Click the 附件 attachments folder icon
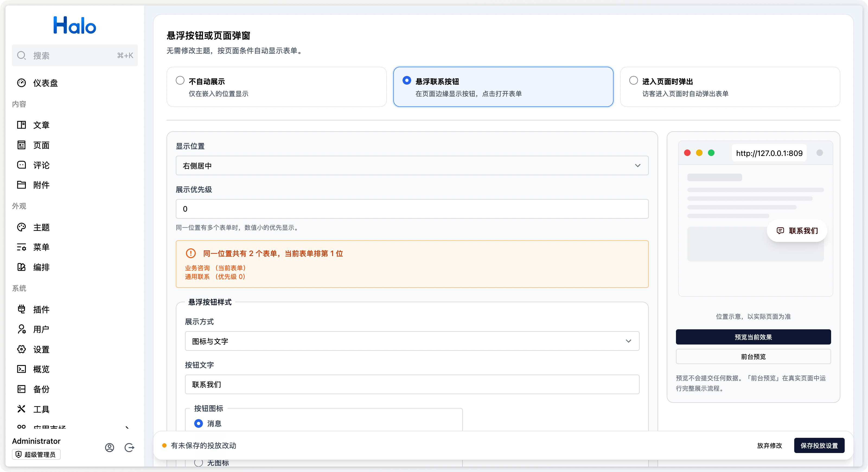This screenshot has width=868, height=472. pyautogui.click(x=22, y=185)
